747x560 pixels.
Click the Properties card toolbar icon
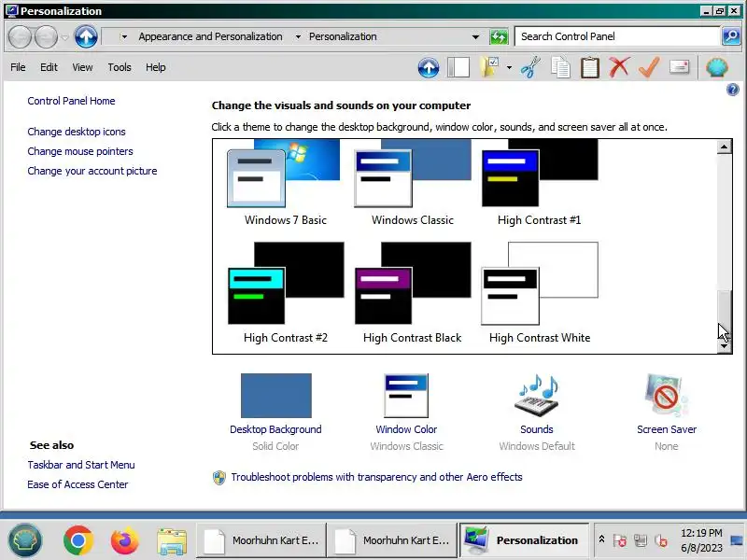[679, 66]
